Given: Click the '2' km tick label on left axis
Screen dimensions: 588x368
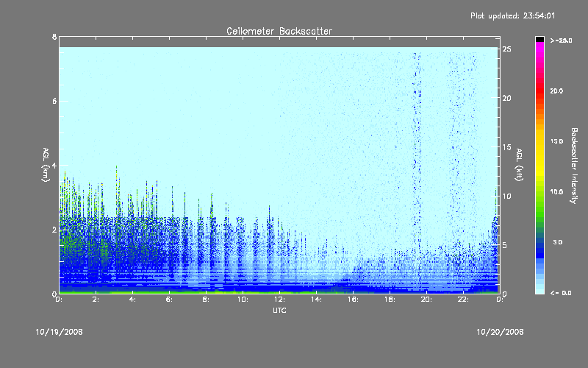Looking at the screenshot, I should tap(54, 230).
